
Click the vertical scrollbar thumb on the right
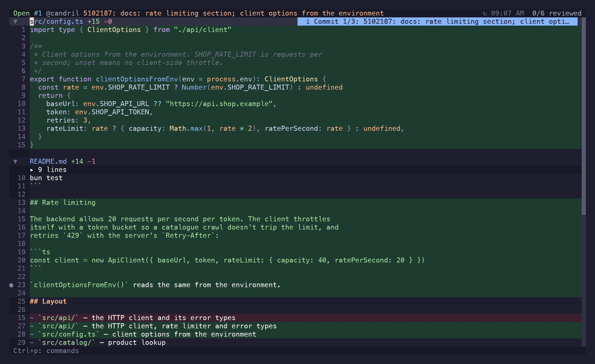click(x=584, y=116)
